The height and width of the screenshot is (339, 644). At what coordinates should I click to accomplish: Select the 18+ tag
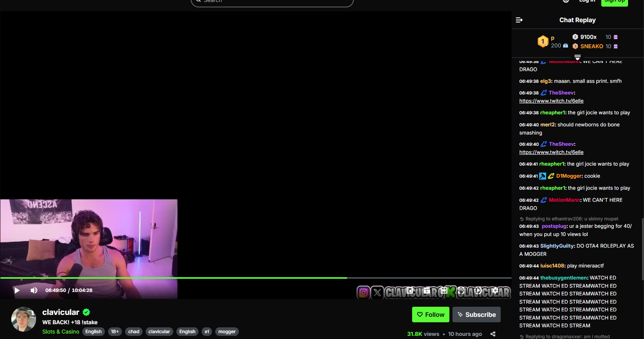tap(115, 332)
